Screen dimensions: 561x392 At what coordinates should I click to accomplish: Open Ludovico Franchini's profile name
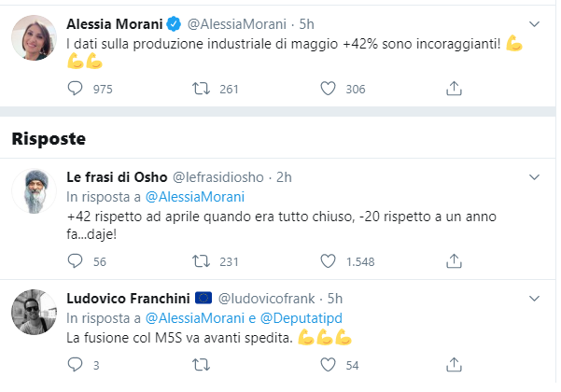(128, 299)
